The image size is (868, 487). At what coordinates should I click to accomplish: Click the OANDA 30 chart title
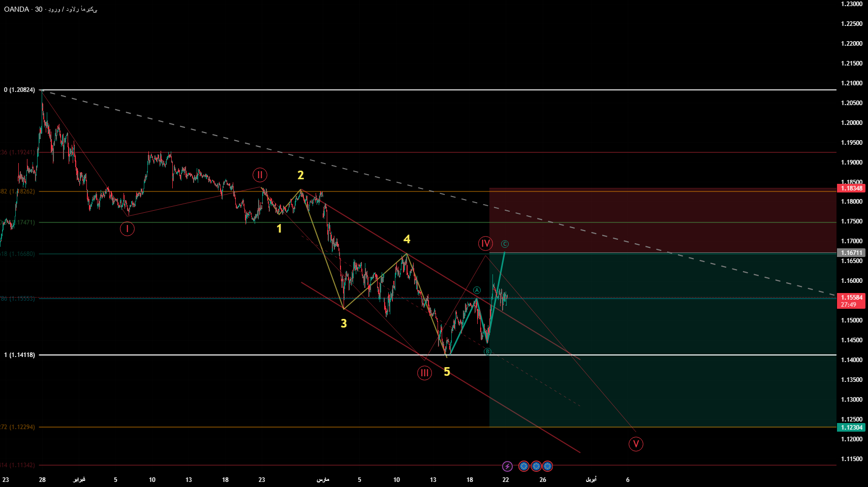click(x=51, y=10)
